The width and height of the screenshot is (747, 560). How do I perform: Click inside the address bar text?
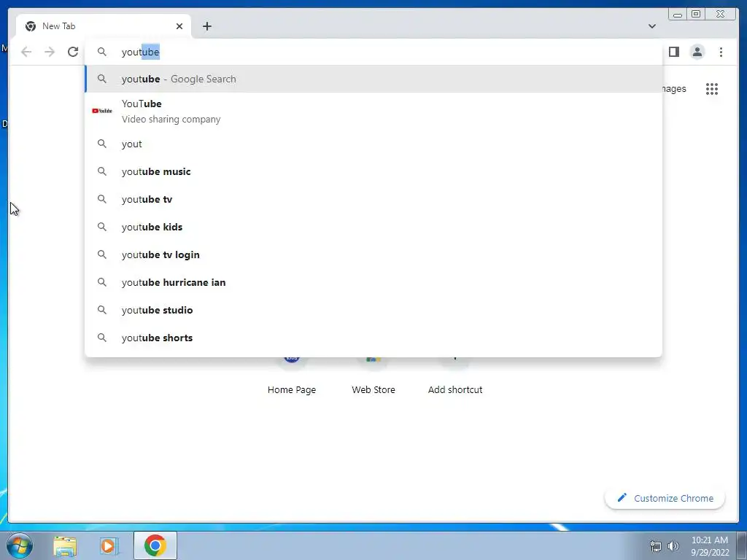pos(141,52)
